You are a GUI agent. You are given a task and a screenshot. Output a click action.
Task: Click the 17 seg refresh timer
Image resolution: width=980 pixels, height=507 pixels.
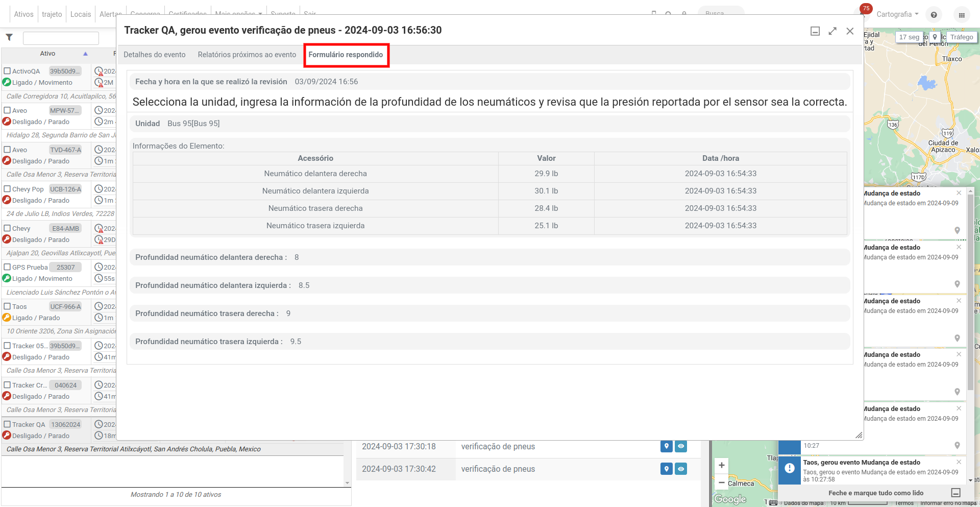pyautogui.click(x=909, y=37)
